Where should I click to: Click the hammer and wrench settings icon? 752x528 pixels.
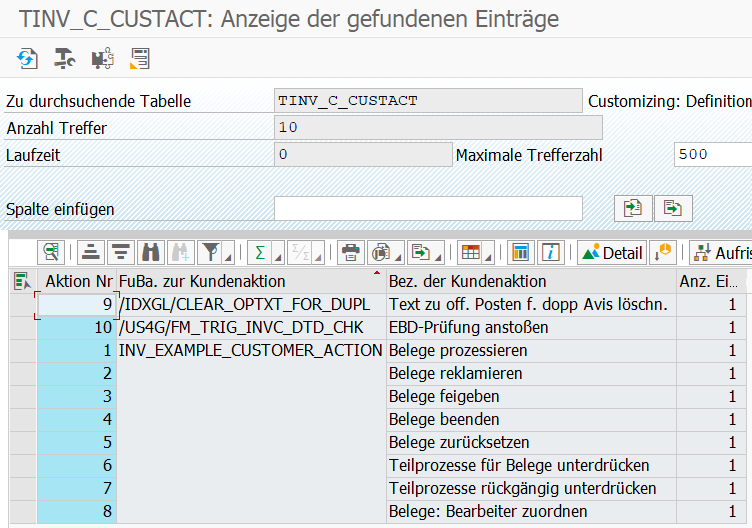[64, 59]
